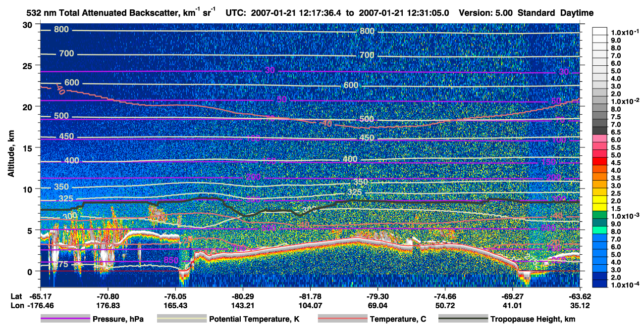Click the colorbar label '1.0x10-2'
The width and height of the screenshot is (644, 330).
(x=624, y=101)
